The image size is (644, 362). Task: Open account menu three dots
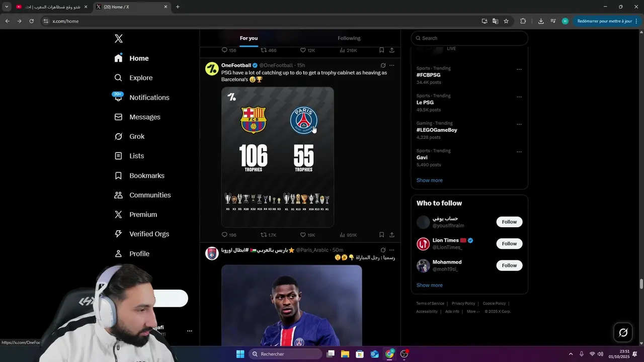pyautogui.click(x=190, y=331)
